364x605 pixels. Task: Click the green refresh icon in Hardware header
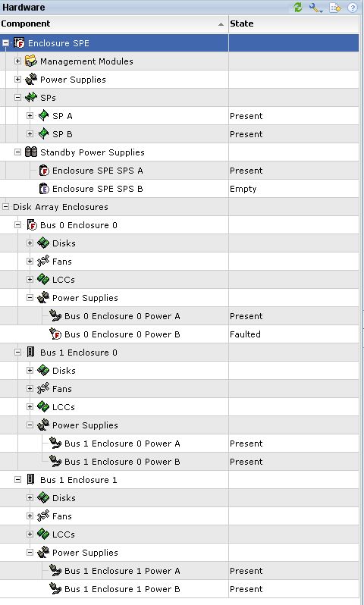[297, 7]
